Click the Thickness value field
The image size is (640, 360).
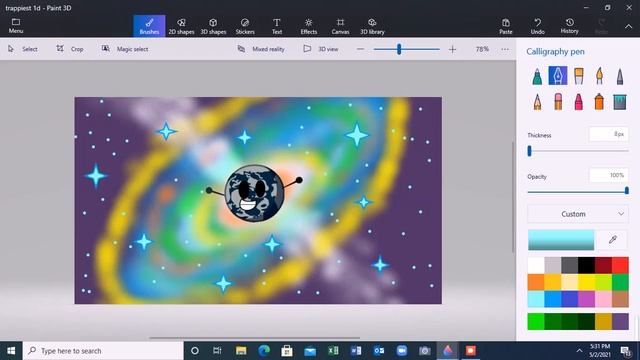tap(608, 134)
